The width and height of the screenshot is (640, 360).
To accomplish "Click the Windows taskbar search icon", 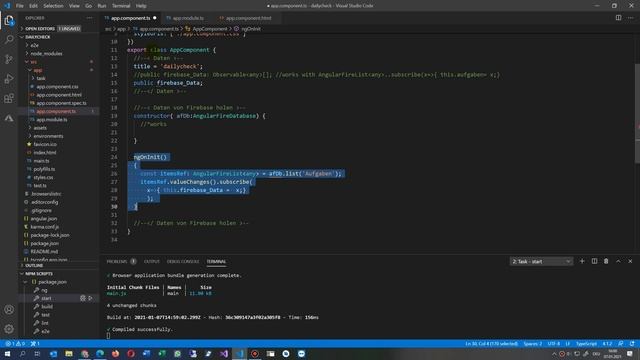I will point(22,354).
